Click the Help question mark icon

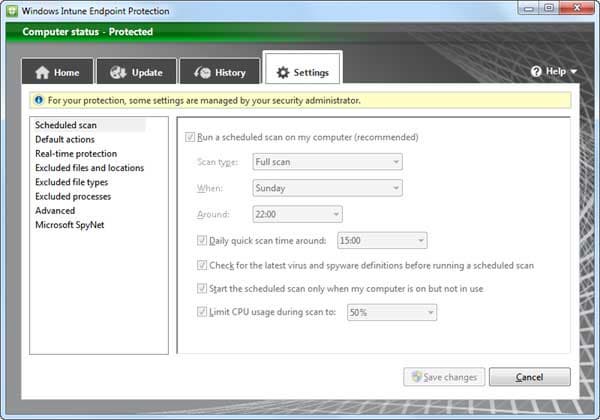(536, 71)
